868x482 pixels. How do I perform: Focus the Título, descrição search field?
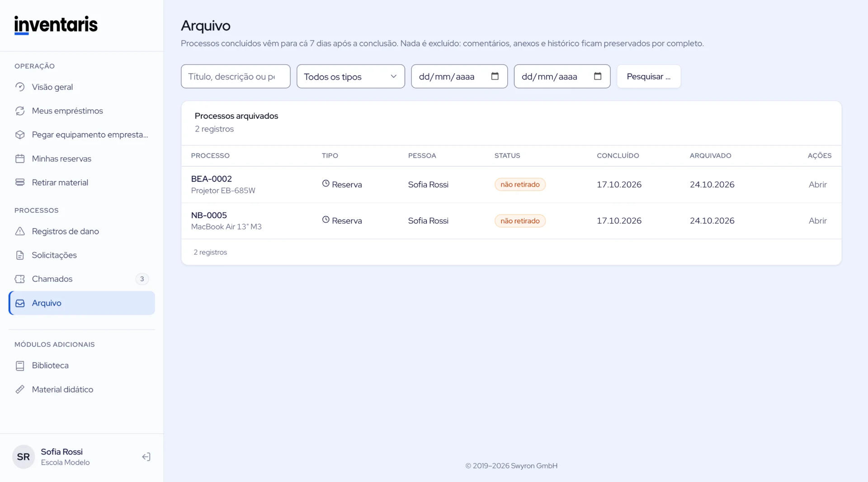pyautogui.click(x=236, y=76)
